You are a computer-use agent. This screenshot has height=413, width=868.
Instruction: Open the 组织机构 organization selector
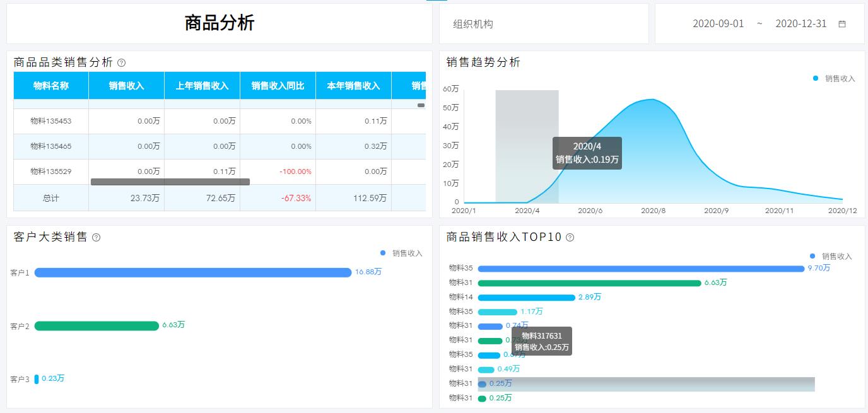coord(544,23)
